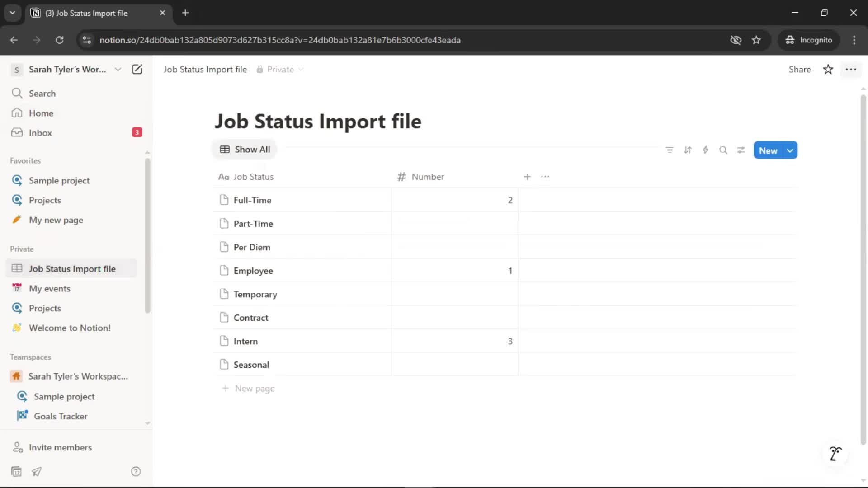Viewport: 868px width, 488px height.
Task: Open Chrome three-dot menu
Action: pos(854,40)
